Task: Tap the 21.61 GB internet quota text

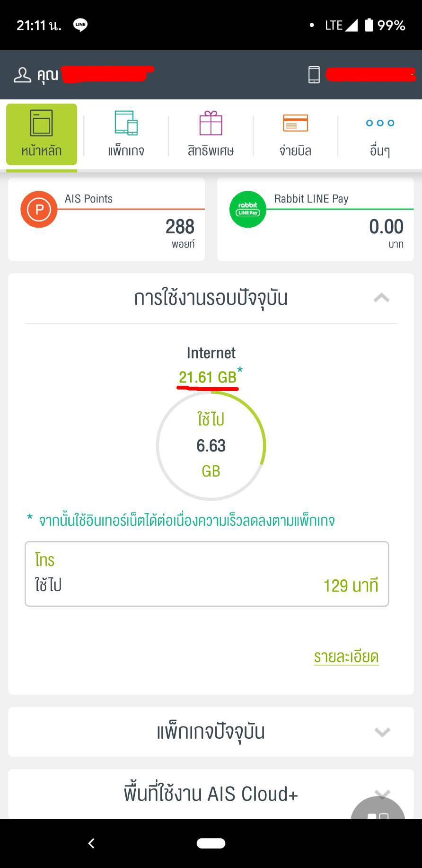Action: [x=208, y=377]
